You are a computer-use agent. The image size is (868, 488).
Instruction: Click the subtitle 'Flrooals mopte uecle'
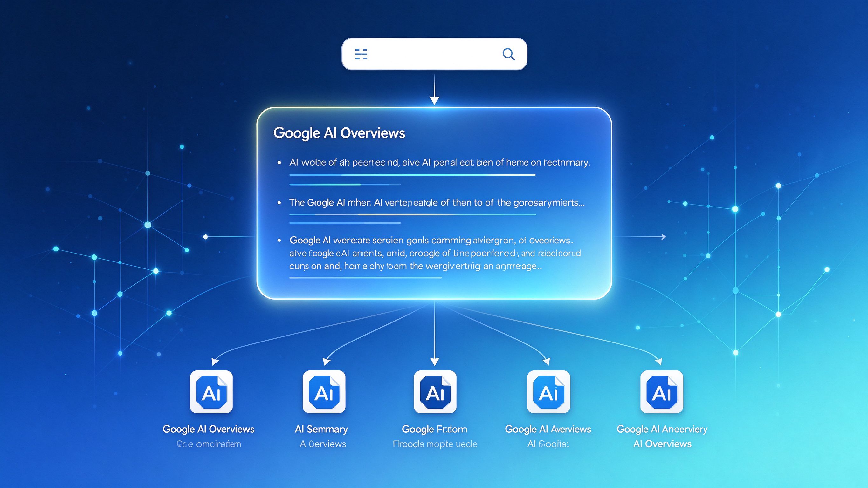tap(435, 444)
